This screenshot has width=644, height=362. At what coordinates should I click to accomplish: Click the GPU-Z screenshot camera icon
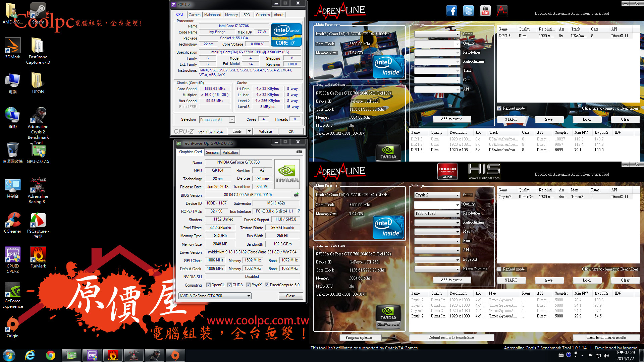click(x=299, y=152)
